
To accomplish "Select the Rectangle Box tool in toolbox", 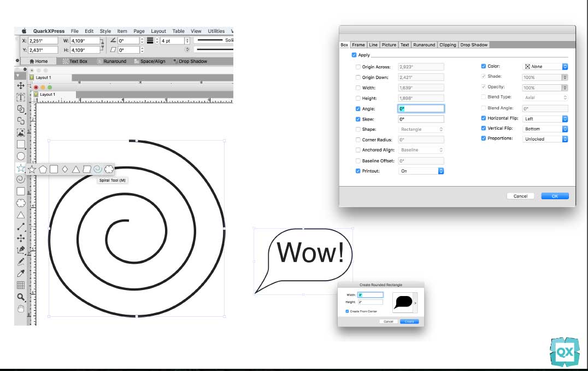I will click(x=21, y=144).
